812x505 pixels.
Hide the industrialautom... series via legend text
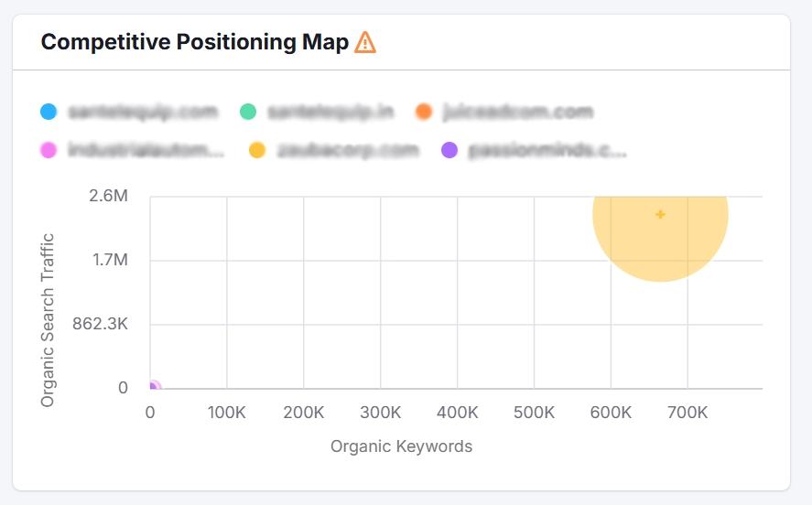tap(146, 149)
